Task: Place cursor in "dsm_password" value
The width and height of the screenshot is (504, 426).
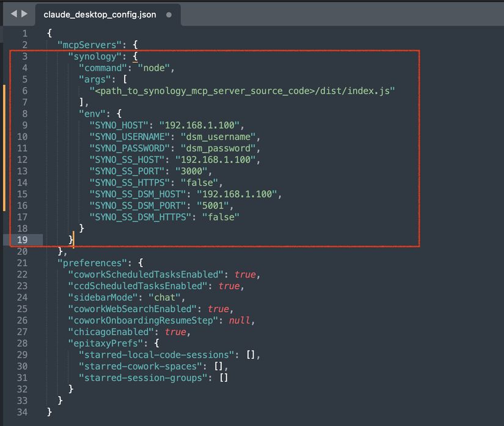Action: 218,148
